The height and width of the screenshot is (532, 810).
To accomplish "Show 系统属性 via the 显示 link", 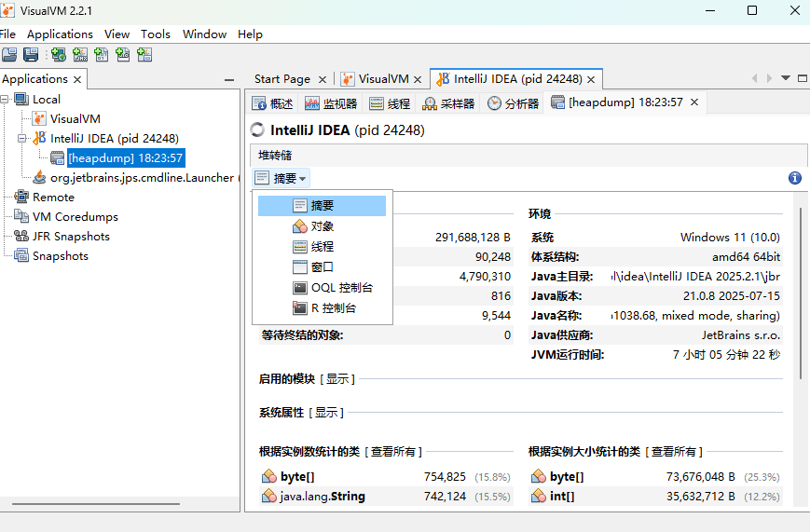I will coord(326,413).
